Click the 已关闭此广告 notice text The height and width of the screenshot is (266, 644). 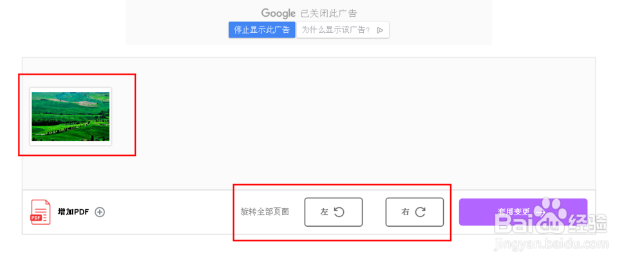[328, 13]
